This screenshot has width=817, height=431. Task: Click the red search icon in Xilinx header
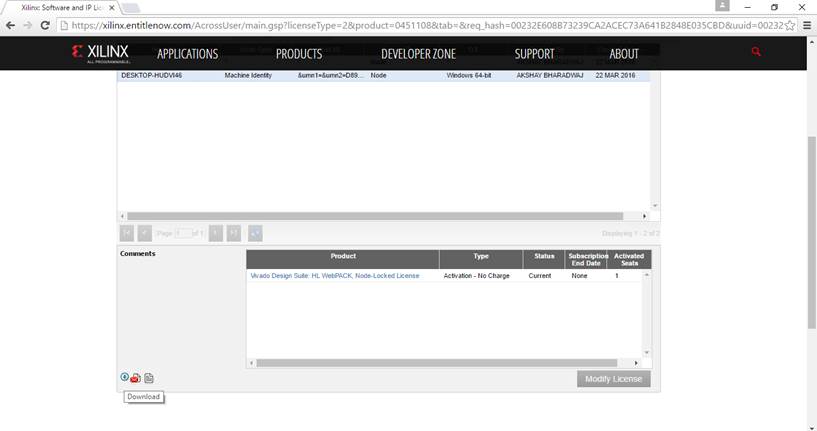(756, 52)
